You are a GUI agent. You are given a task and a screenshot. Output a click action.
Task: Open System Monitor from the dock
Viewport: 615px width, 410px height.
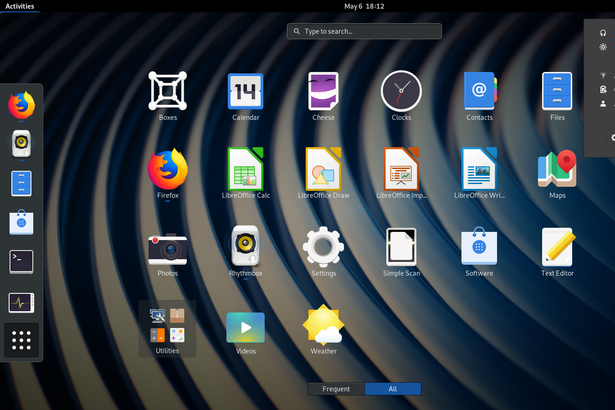pyautogui.click(x=22, y=302)
